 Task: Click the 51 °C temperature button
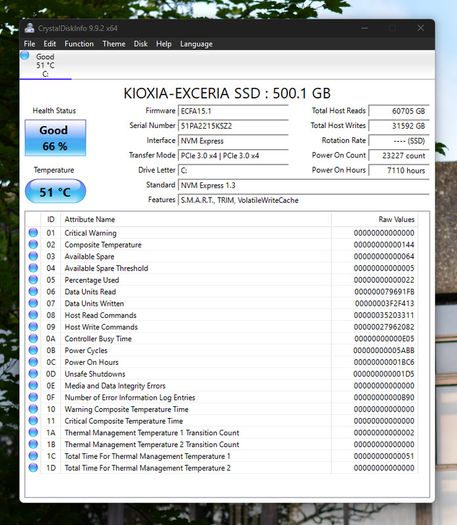coord(55,192)
